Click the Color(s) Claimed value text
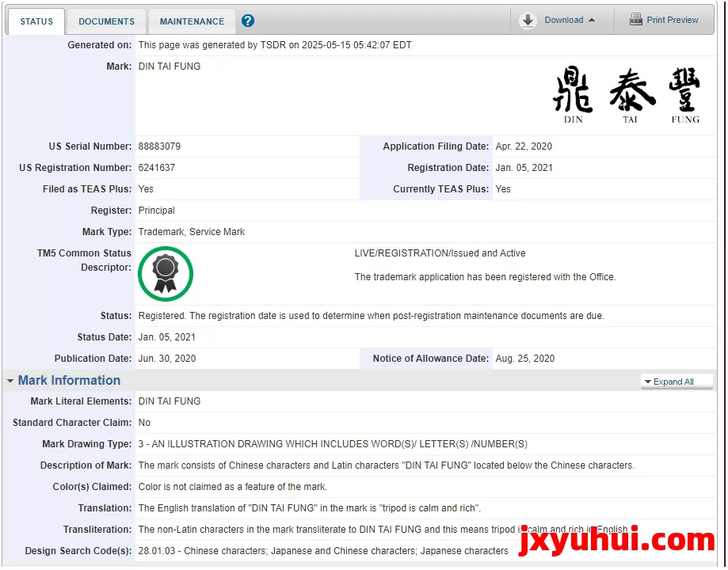Screen dimensions: 728x570 233,486
